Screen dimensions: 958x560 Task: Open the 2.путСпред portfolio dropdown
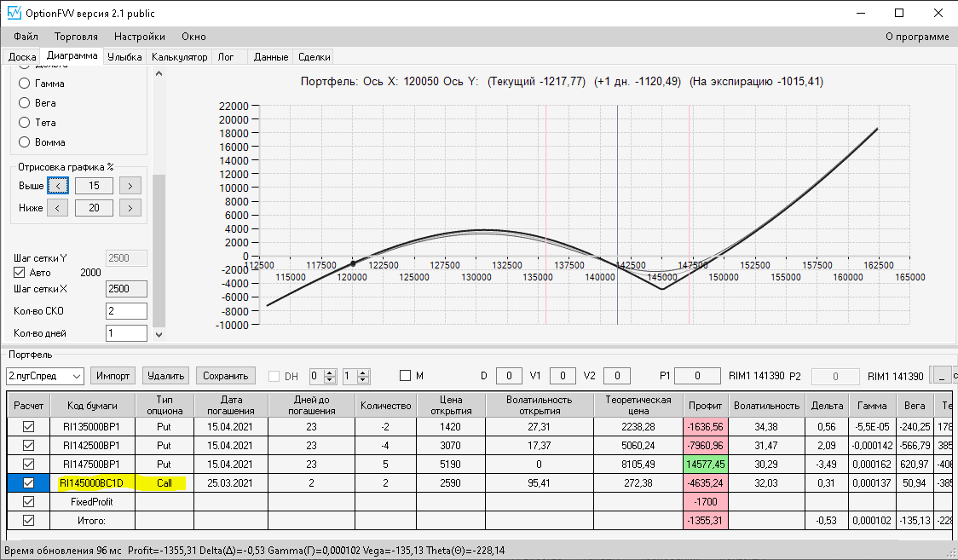click(x=45, y=376)
